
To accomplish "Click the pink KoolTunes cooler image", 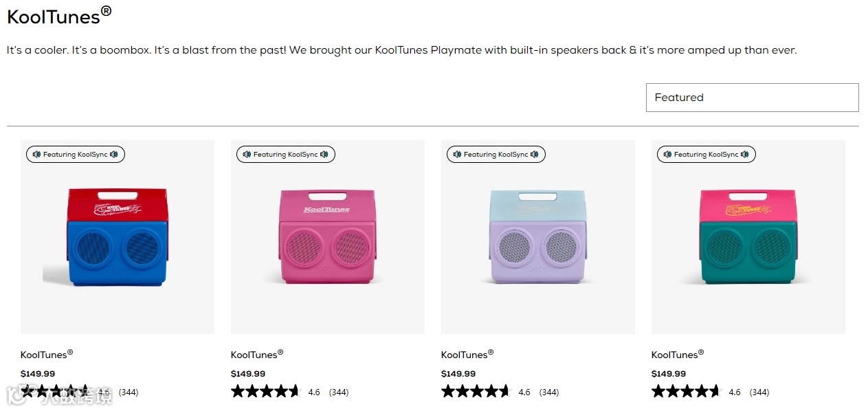I will (x=327, y=237).
